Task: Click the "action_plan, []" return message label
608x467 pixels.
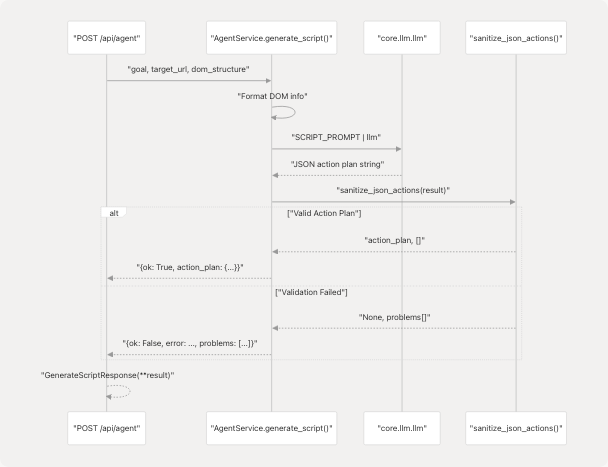Action: (x=393, y=240)
